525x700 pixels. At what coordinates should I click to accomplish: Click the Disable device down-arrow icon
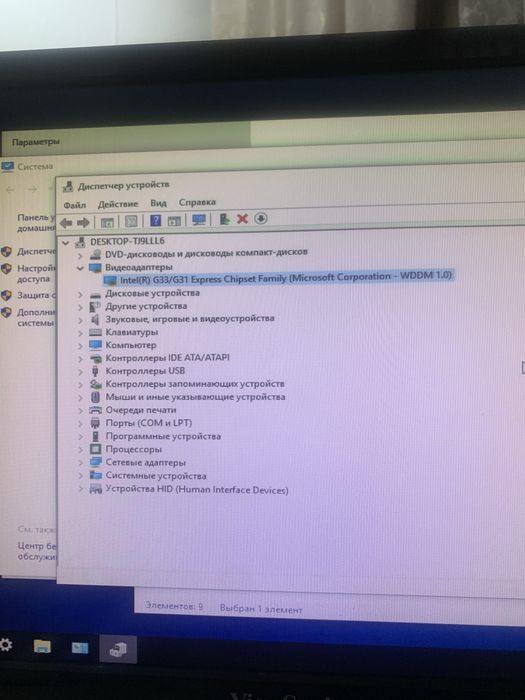[261, 218]
